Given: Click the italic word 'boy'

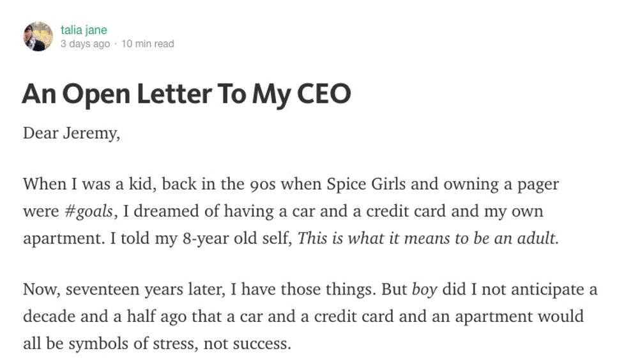Looking at the screenshot, I should click(x=424, y=289).
